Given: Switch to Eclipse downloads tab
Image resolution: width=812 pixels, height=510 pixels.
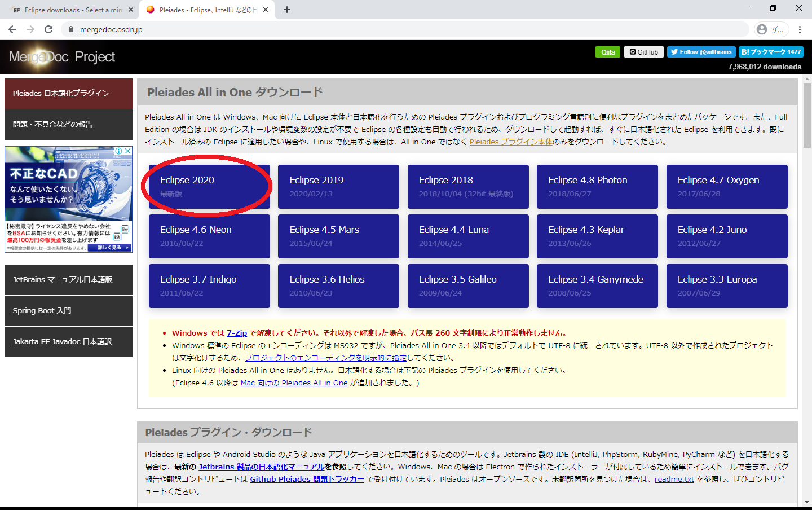Looking at the screenshot, I should tap(71, 10).
